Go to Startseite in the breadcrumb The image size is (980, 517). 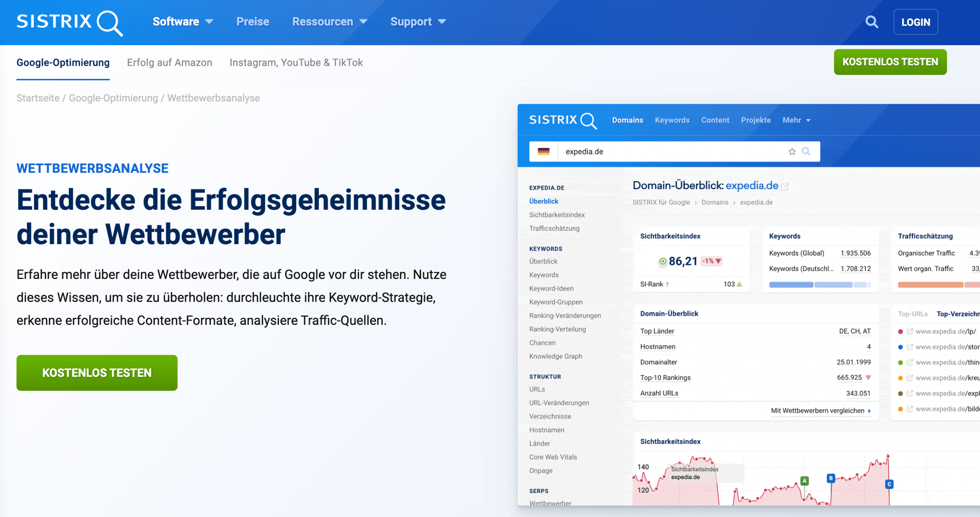point(38,98)
